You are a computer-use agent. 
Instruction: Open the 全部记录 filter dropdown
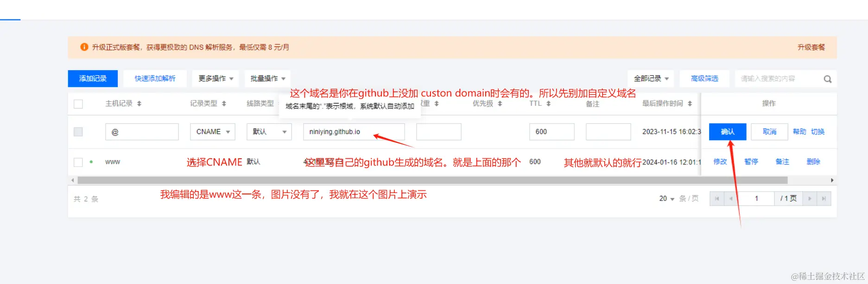pyautogui.click(x=651, y=78)
